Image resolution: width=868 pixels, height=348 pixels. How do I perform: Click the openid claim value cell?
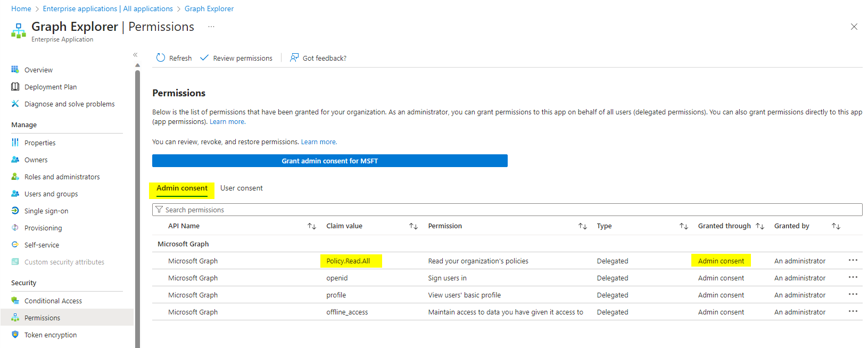pos(337,278)
